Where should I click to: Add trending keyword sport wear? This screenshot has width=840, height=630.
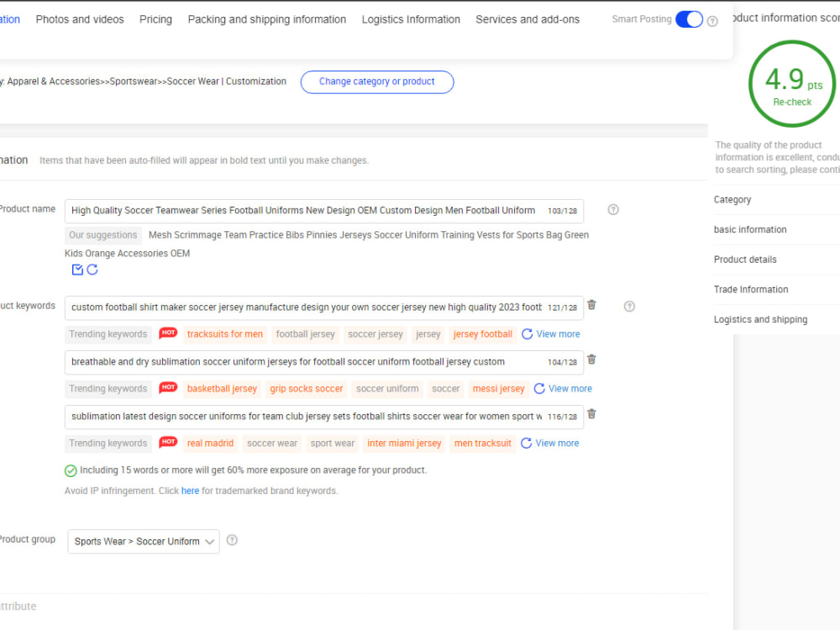click(x=333, y=444)
